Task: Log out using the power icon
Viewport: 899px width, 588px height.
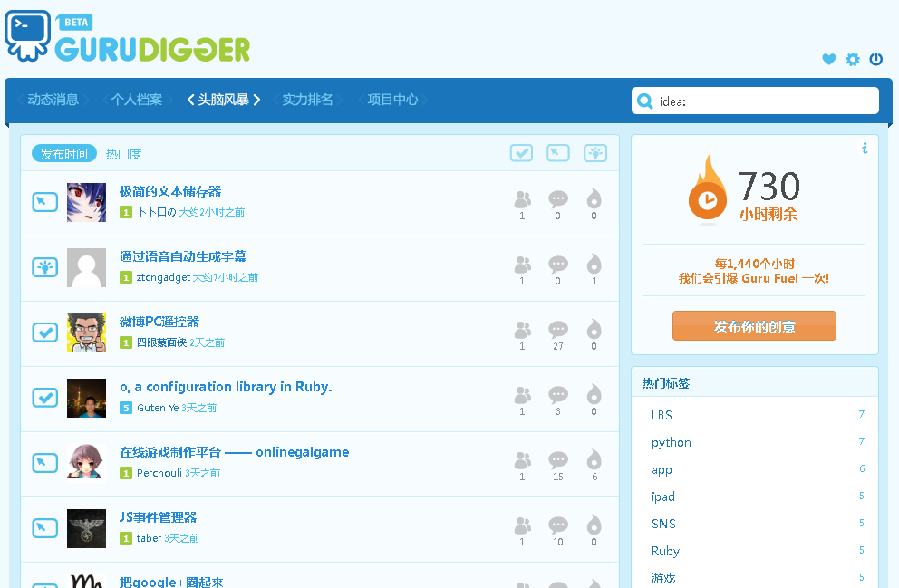Action: tap(876, 59)
